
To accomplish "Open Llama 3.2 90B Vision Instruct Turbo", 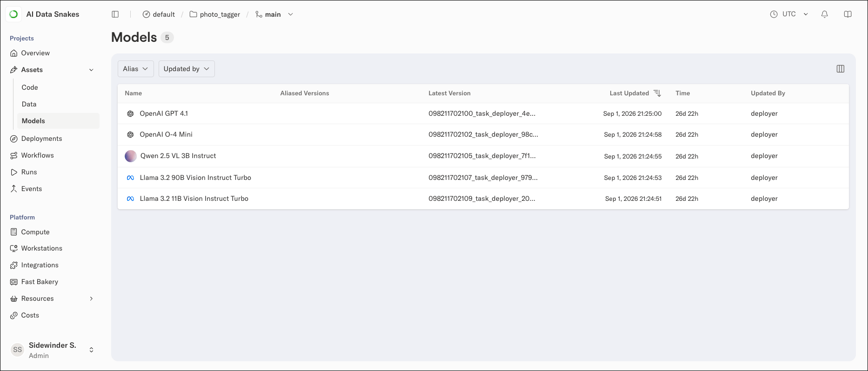I will coord(195,178).
